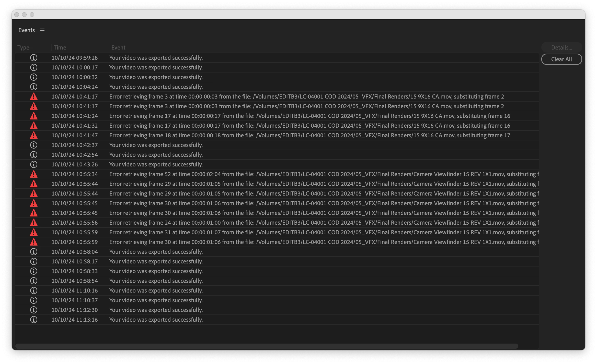Screen dimensions: 597x364
Task: Click info icon for 09:59:28 export event
Action: pyautogui.click(x=33, y=58)
